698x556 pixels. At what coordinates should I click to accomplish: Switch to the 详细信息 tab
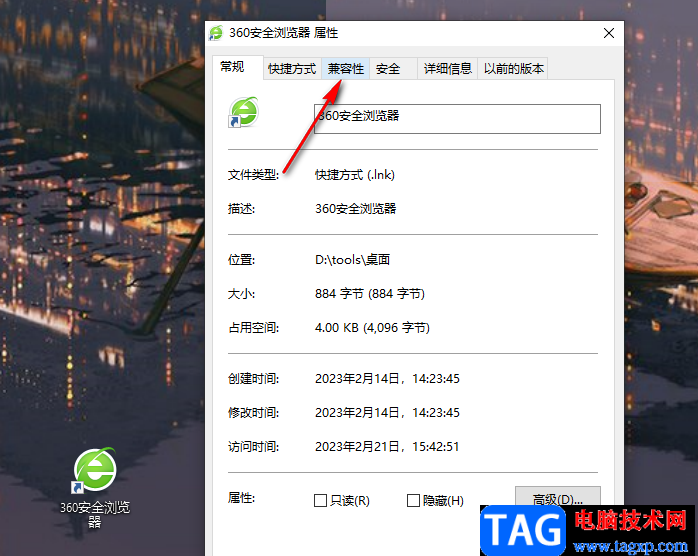coord(447,69)
